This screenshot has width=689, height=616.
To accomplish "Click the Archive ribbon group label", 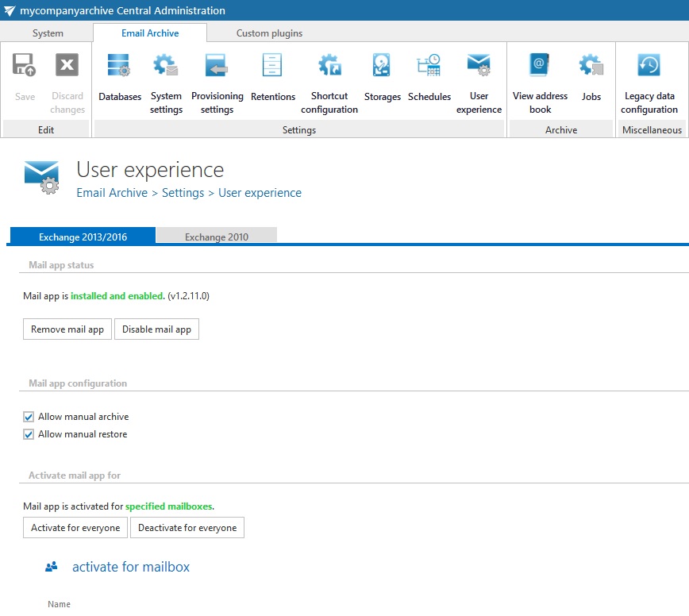I will pyautogui.click(x=561, y=130).
